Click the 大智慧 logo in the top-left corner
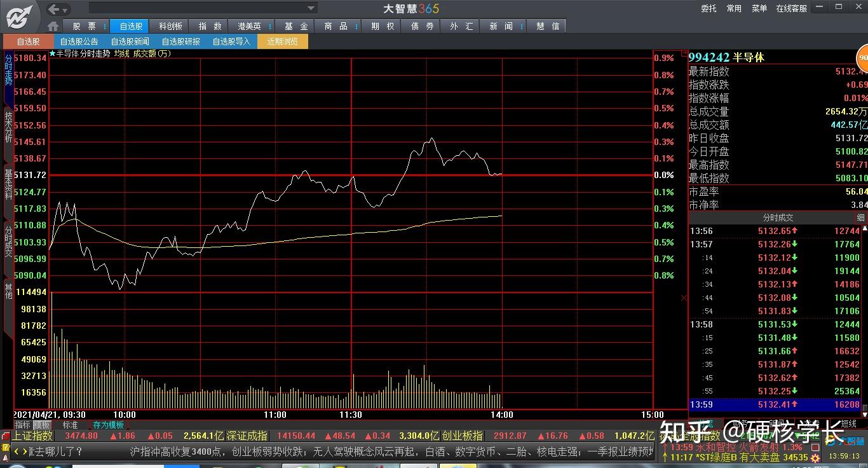The height and width of the screenshot is (468, 868). pos(19,16)
